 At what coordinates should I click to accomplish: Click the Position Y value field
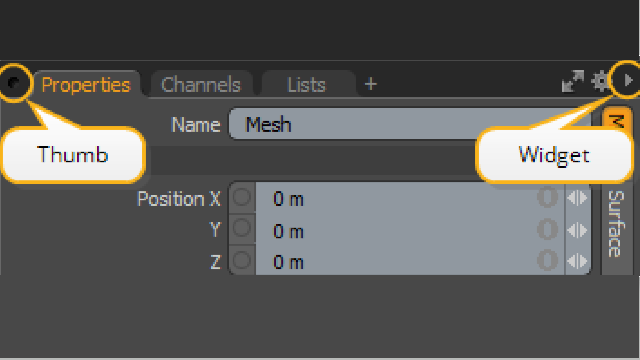(x=410, y=230)
